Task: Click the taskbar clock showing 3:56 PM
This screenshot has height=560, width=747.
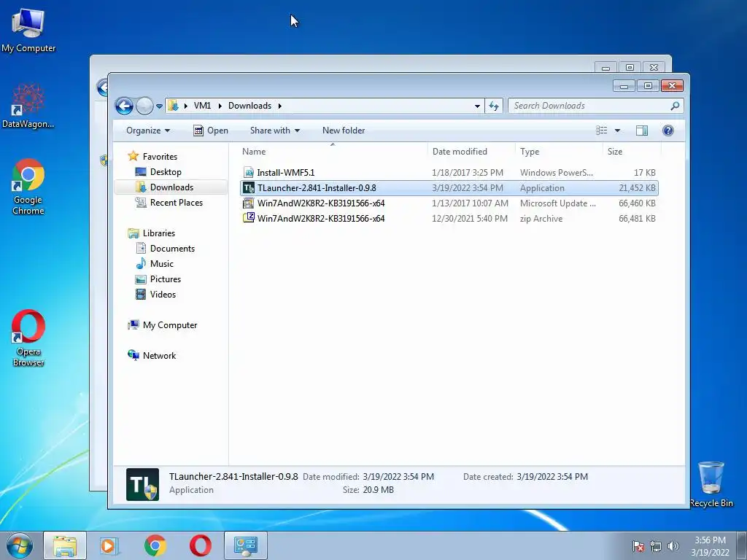Action: (x=710, y=546)
